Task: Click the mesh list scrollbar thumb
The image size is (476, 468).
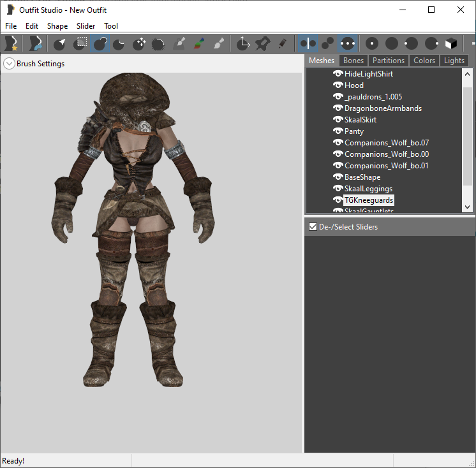Action: (x=467, y=136)
